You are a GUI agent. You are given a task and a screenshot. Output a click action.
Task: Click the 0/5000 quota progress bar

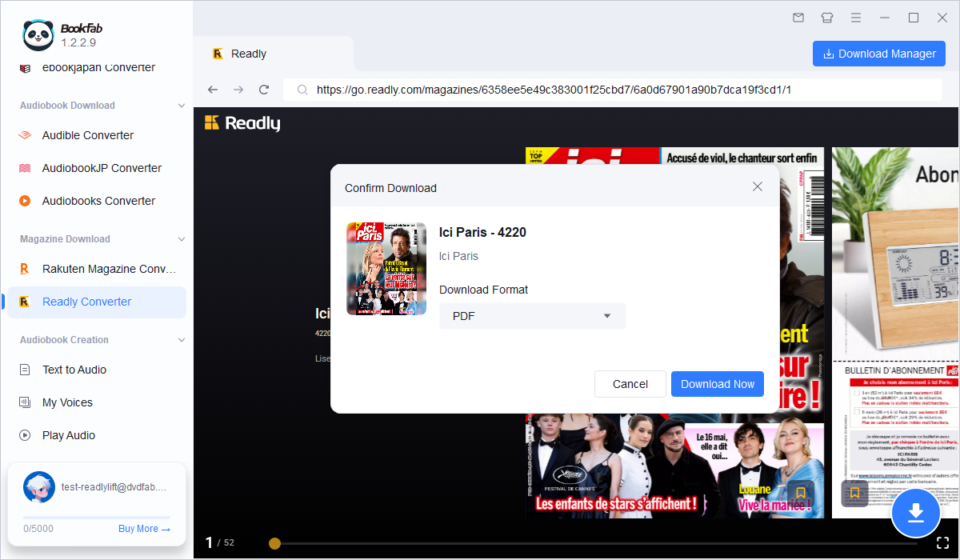click(x=97, y=517)
